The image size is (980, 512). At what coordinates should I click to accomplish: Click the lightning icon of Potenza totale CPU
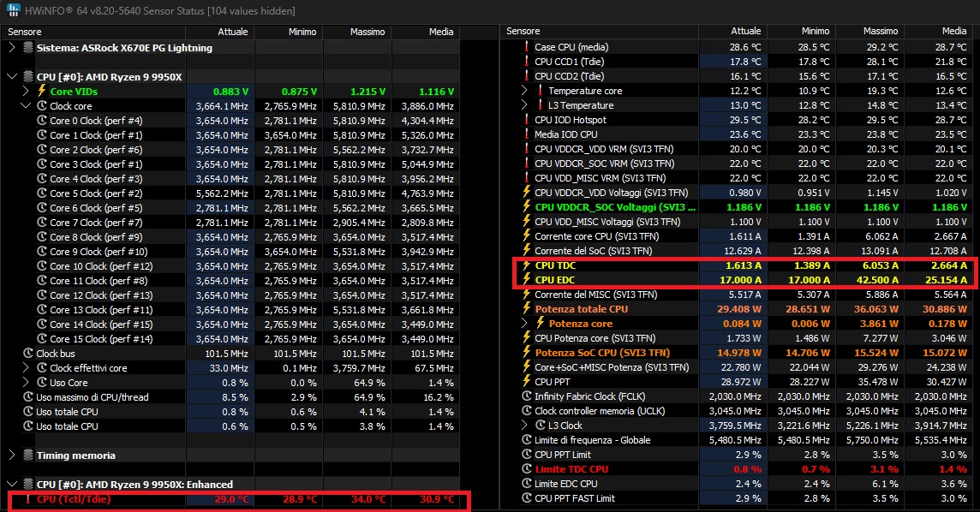click(526, 309)
